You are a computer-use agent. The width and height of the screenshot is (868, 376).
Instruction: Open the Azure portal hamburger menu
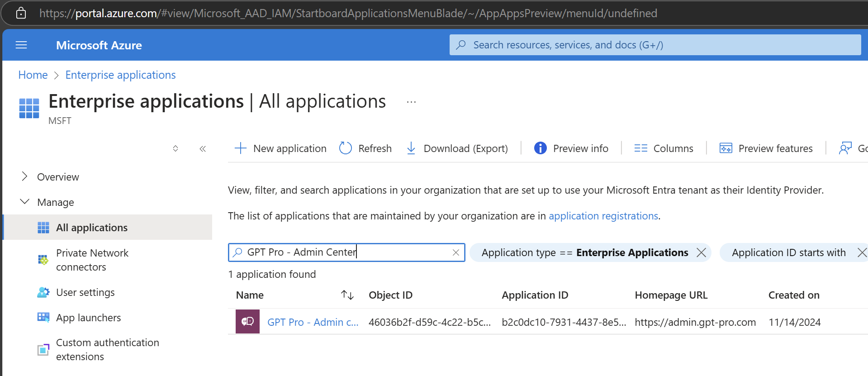tap(21, 45)
